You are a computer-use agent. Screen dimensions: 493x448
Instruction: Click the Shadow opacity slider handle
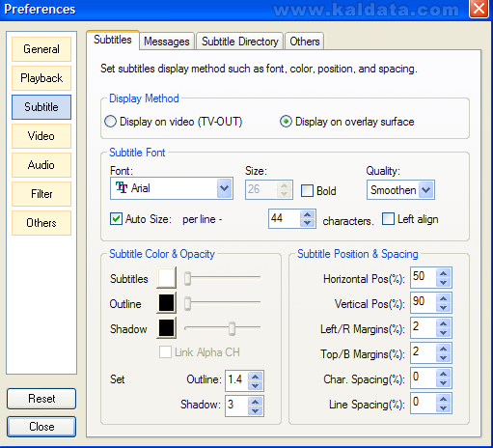pyautogui.click(x=232, y=328)
